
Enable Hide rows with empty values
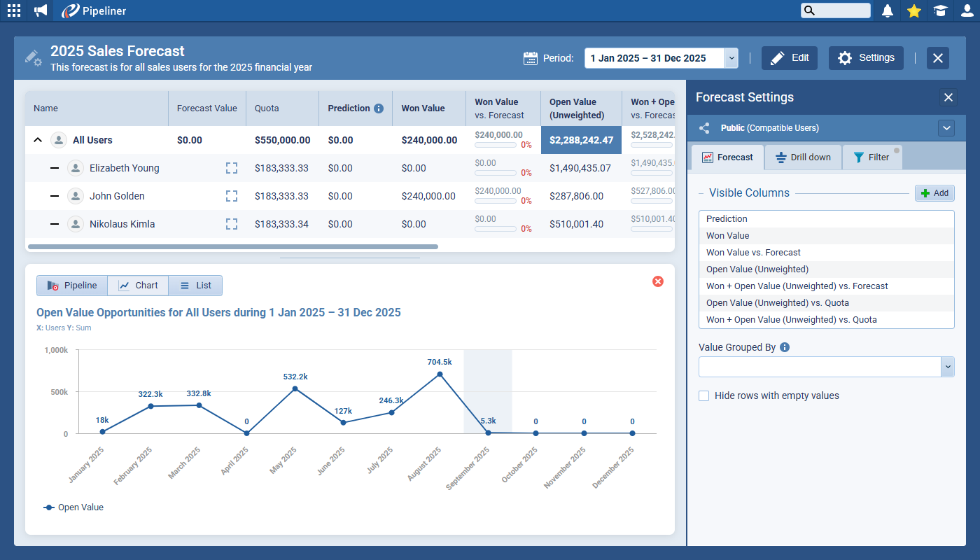tap(704, 396)
